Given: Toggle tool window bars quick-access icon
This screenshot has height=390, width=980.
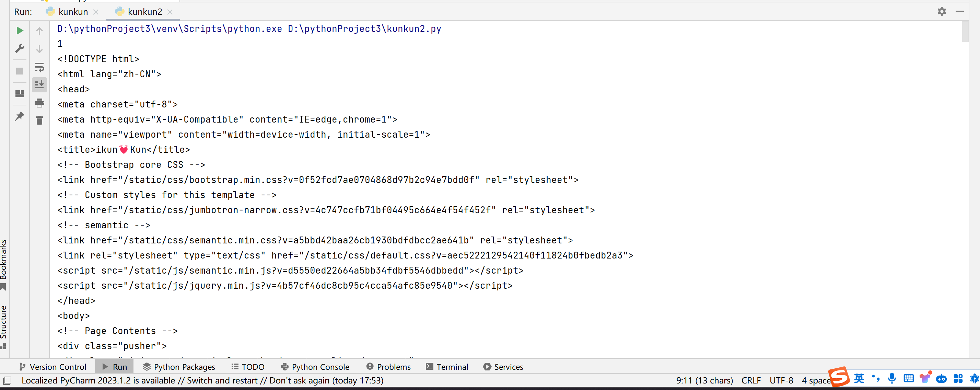Looking at the screenshot, I should (x=7, y=380).
